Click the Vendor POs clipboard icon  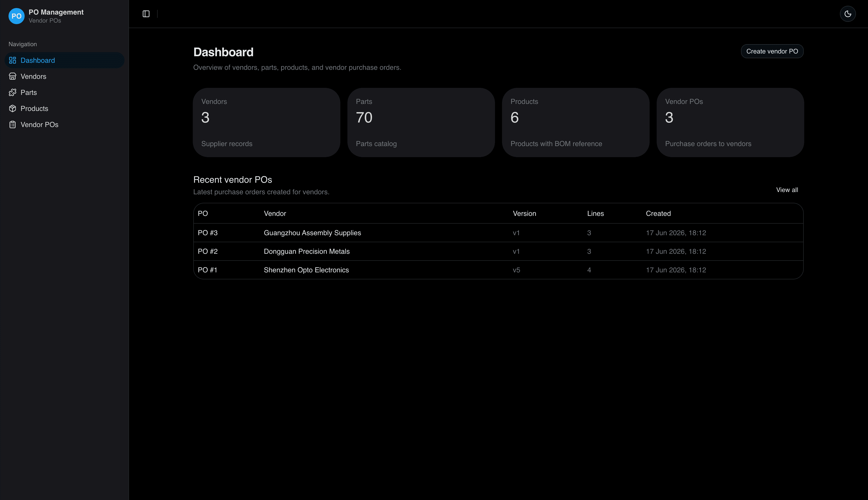pos(13,125)
